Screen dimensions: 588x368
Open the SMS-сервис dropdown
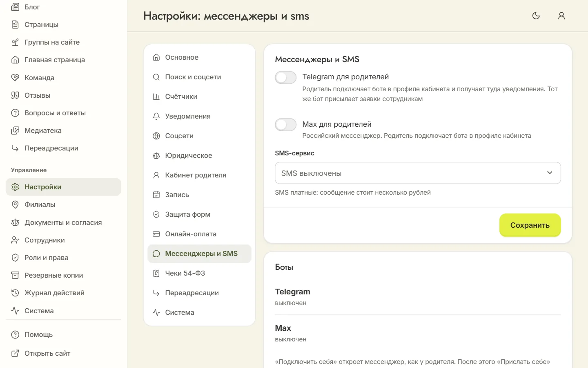(418, 173)
